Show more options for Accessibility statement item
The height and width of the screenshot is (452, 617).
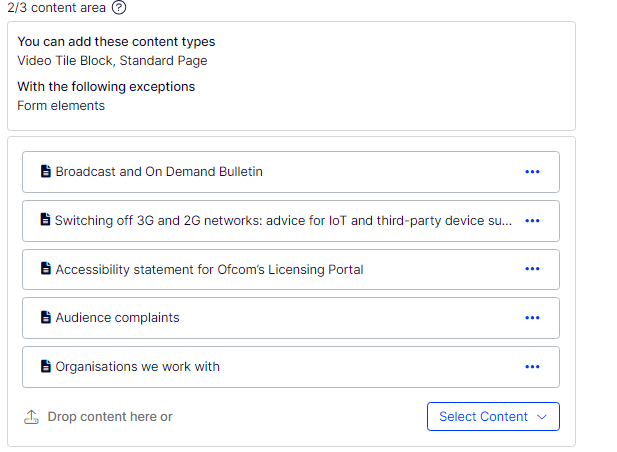532,269
